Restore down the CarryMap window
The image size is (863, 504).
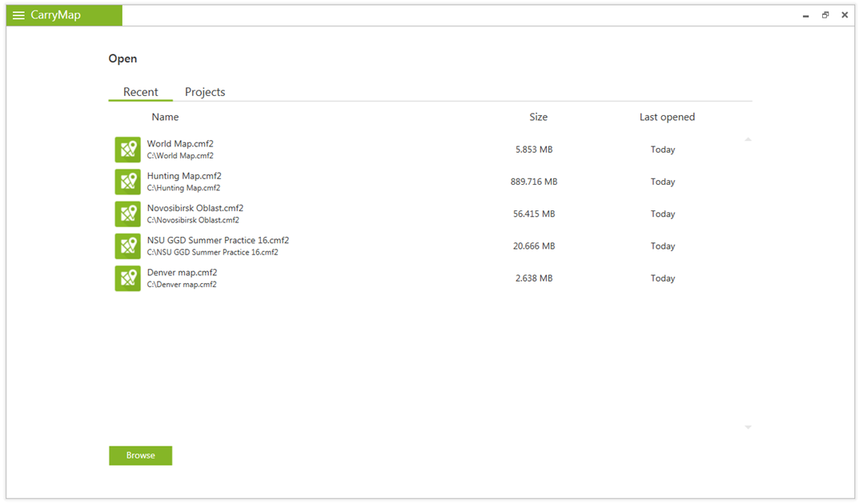point(825,15)
